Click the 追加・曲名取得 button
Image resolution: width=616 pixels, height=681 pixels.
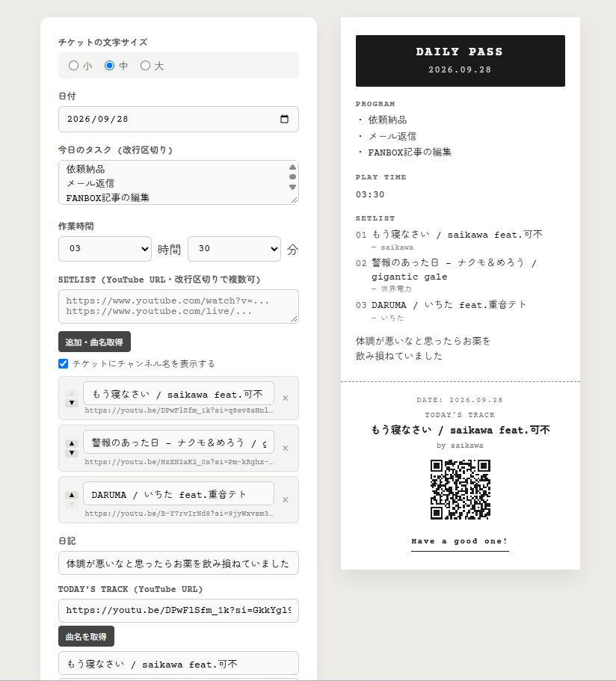click(x=94, y=342)
